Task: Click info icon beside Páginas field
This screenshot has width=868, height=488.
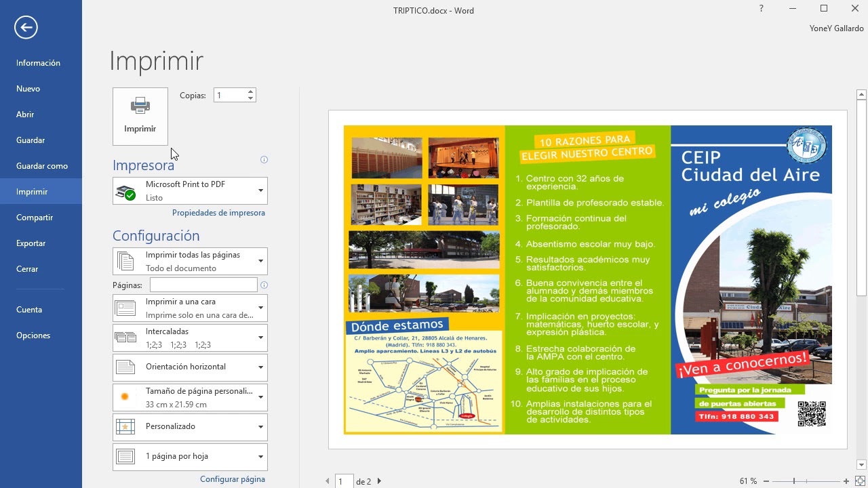Action: click(264, 285)
